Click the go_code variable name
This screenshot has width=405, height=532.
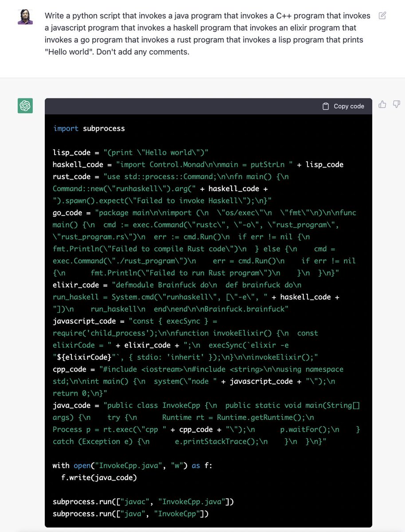coord(67,213)
